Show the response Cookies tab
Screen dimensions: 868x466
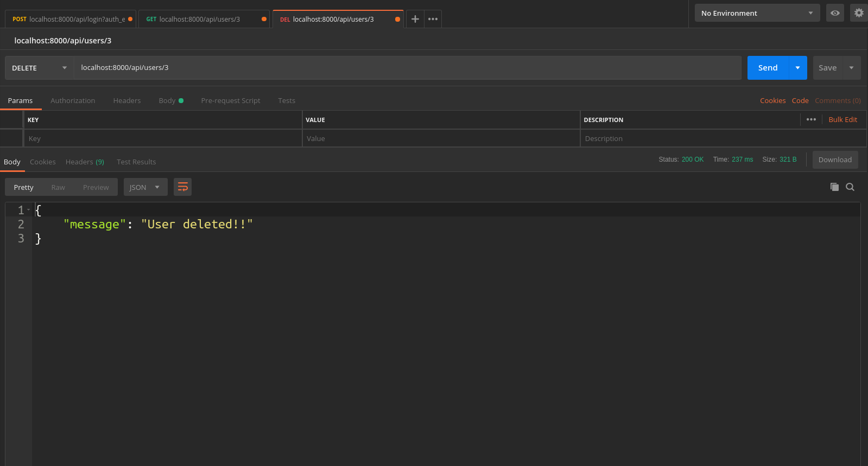(x=43, y=162)
